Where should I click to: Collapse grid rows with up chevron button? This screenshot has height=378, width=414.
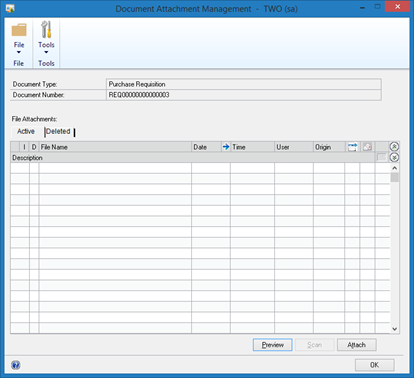394,146
